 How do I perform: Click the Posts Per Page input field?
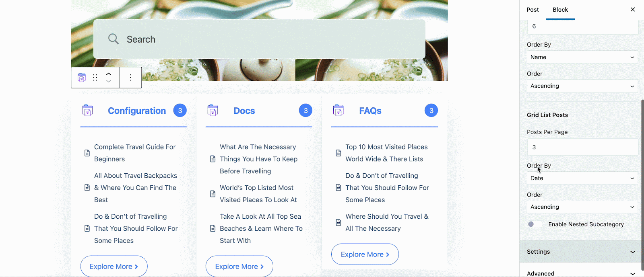point(582,147)
